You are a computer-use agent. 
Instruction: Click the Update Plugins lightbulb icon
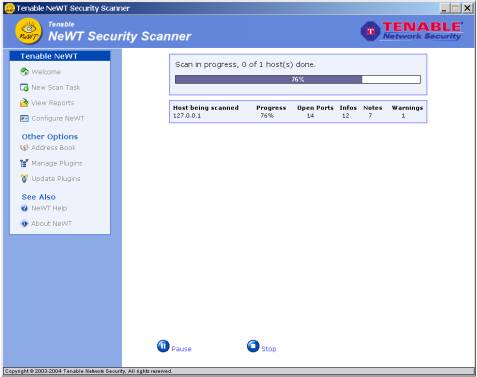[x=24, y=178]
